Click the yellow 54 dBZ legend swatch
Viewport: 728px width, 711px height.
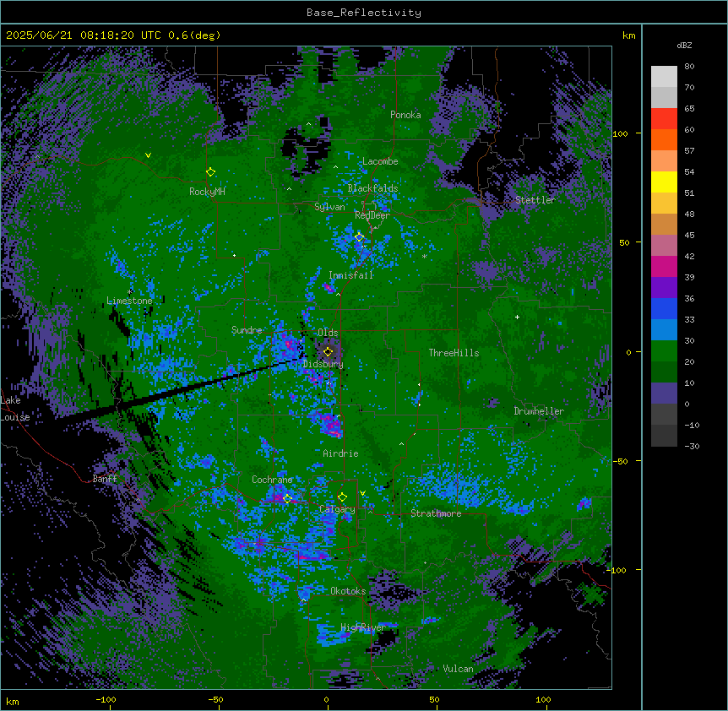(x=664, y=182)
